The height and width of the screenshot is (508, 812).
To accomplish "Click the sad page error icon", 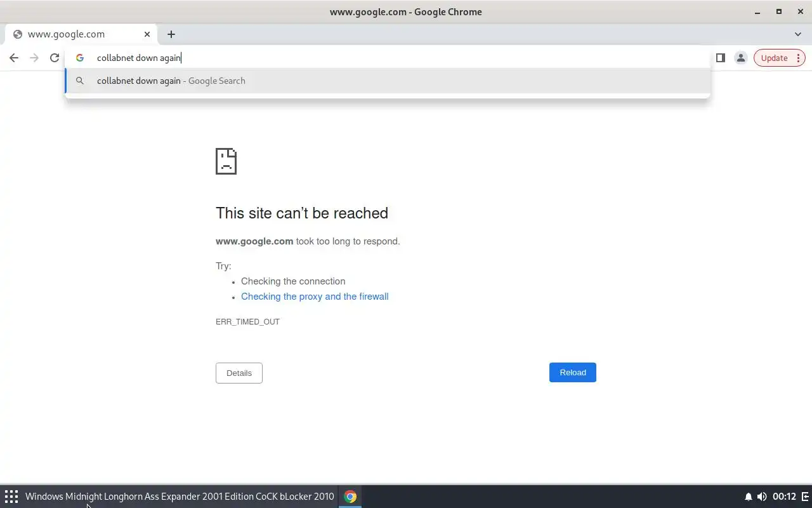I will click(226, 161).
